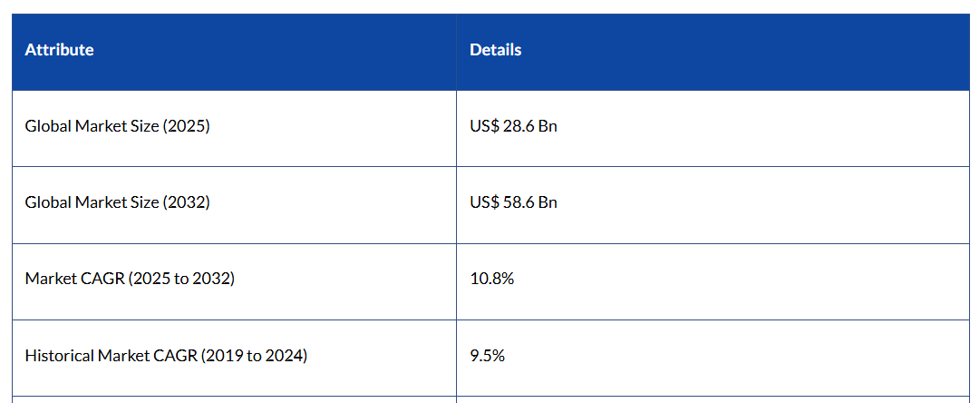Viewport: 980px width, 403px height.
Task: Click the "10.8%" CAGR value
Action: coord(491,279)
